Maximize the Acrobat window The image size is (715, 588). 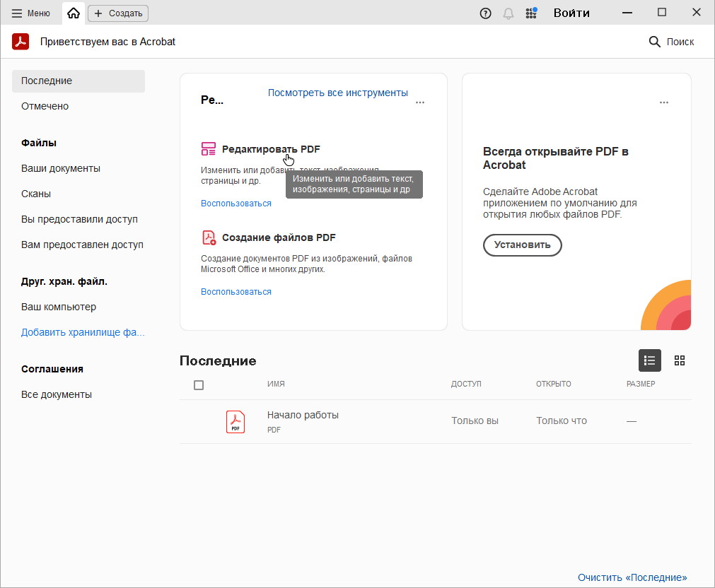pyautogui.click(x=662, y=13)
